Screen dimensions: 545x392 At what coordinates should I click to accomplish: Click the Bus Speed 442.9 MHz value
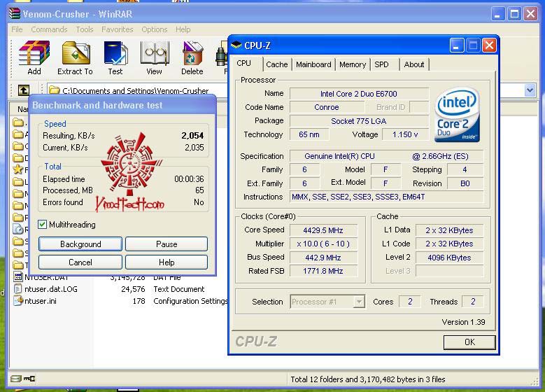(x=323, y=258)
